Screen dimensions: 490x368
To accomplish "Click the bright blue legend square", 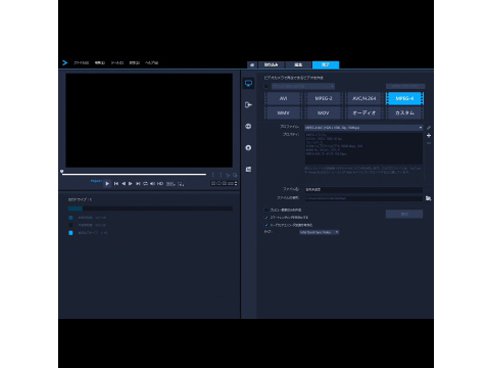I will pos(71,233).
